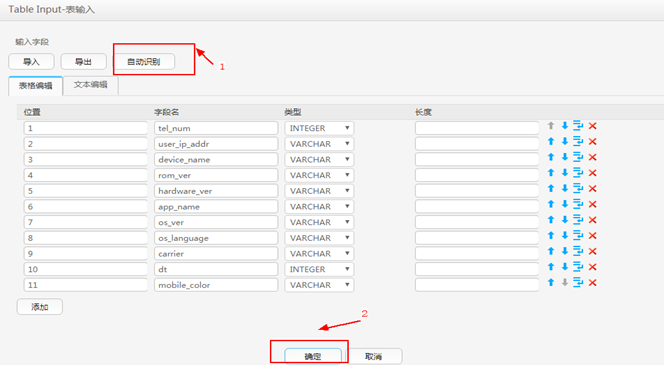Insert a row after the carrier row

[x=578, y=251]
